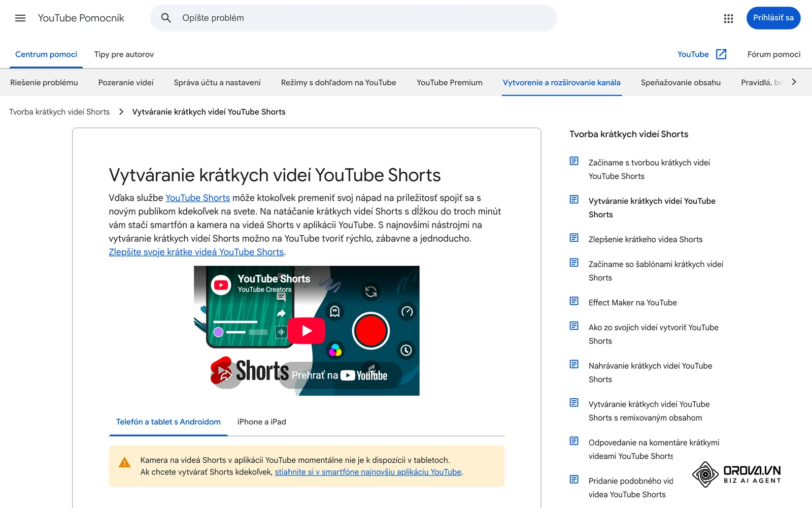Click the article icon beside Nahrávanie krátkych videí
812x508 pixels.
pos(574,364)
